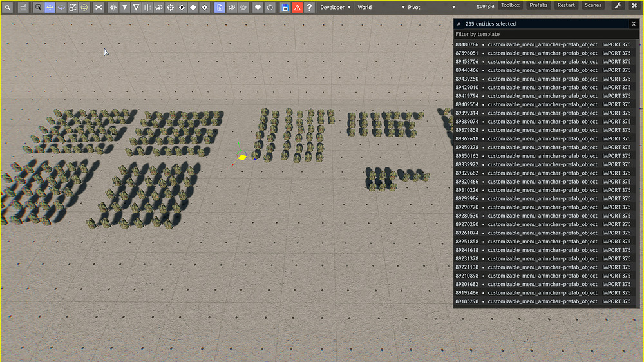Open the Pivot dropdown menu
Viewport: 644px width, 362px height.
(x=431, y=7)
